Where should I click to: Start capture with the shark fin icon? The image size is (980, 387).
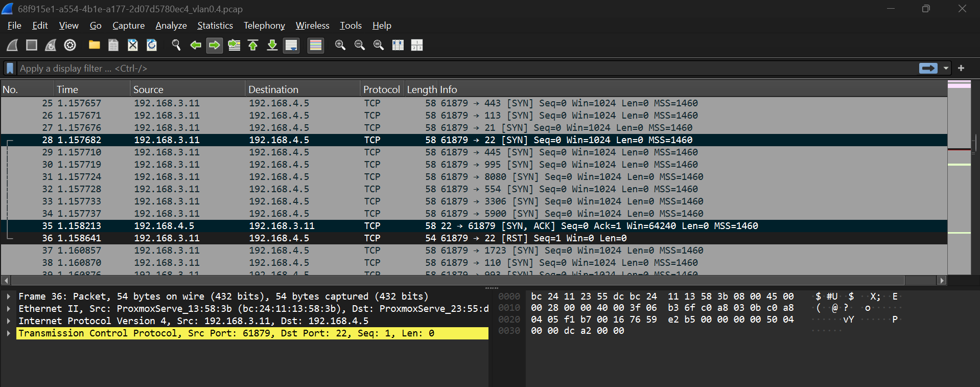(x=12, y=45)
